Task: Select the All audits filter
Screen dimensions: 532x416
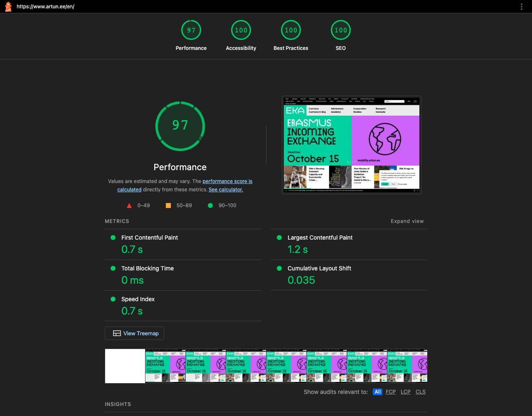Action: click(x=377, y=392)
